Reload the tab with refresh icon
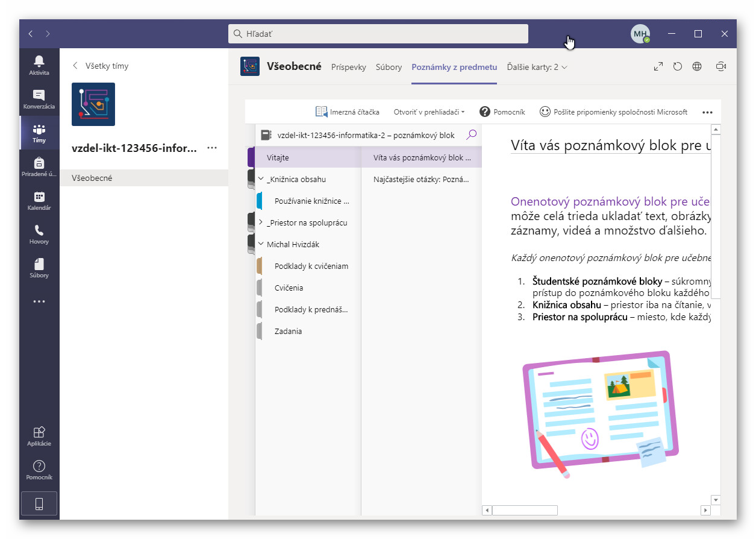 pos(678,67)
